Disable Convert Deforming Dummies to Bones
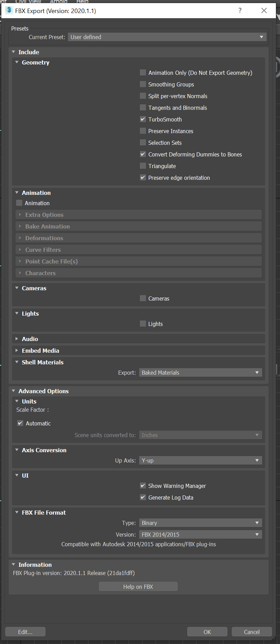Image resolution: width=280 pixels, height=644 pixels. pyautogui.click(x=143, y=154)
